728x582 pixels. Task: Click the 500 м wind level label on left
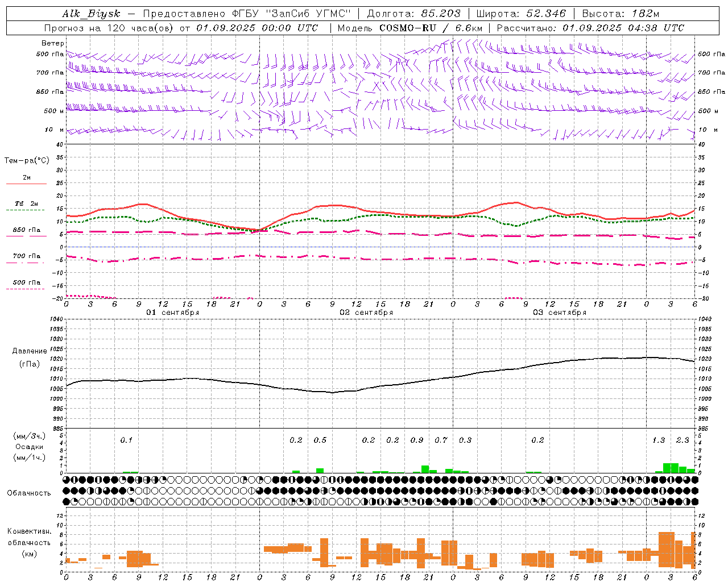point(54,111)
